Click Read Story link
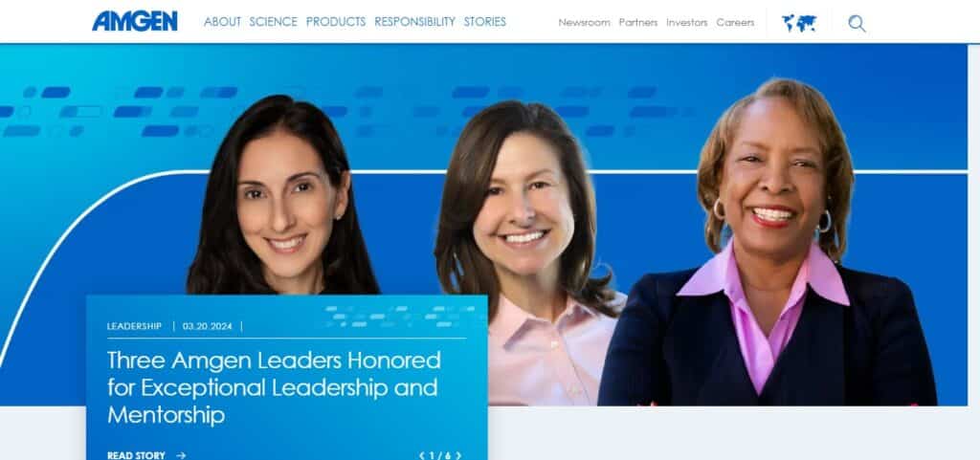Viewport: 980px width, 460px height. [x=136, y=455]
